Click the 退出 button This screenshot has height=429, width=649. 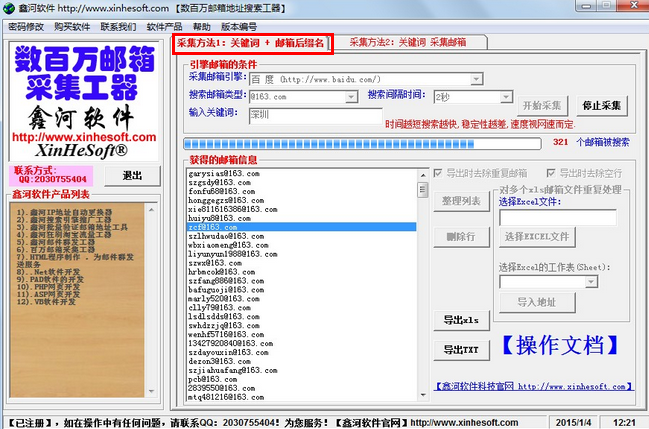click(132, 176)
